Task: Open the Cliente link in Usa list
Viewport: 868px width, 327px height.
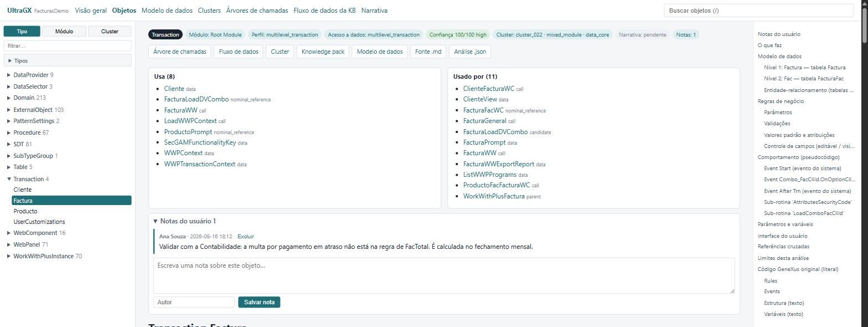Action: 174,89
